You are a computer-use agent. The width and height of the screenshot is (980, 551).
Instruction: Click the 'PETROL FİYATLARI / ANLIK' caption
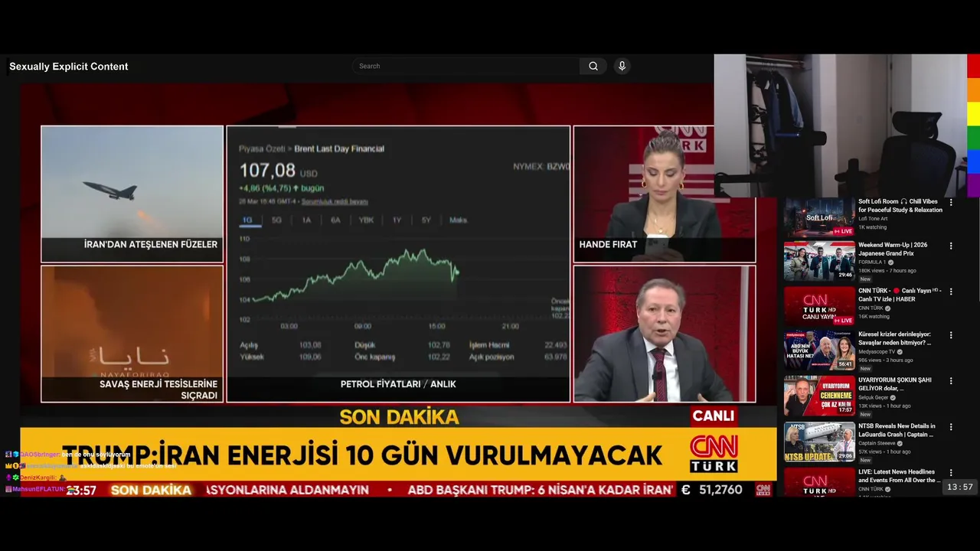tap(398, 384)
